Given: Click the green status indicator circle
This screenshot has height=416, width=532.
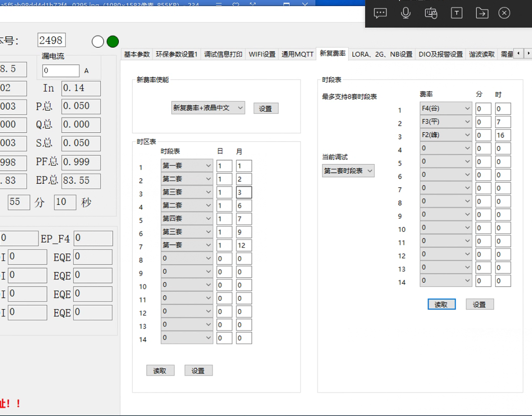Looking at the screenshot, I should [x=113, y=42].
